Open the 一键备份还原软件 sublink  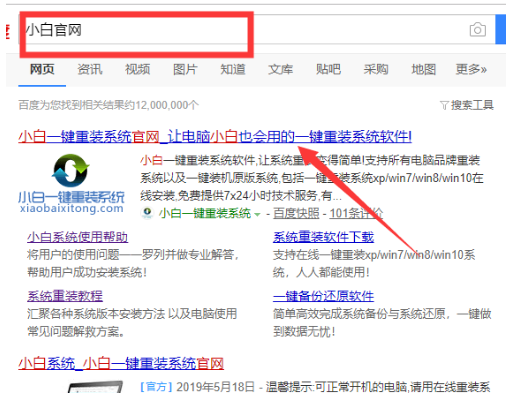323,296
